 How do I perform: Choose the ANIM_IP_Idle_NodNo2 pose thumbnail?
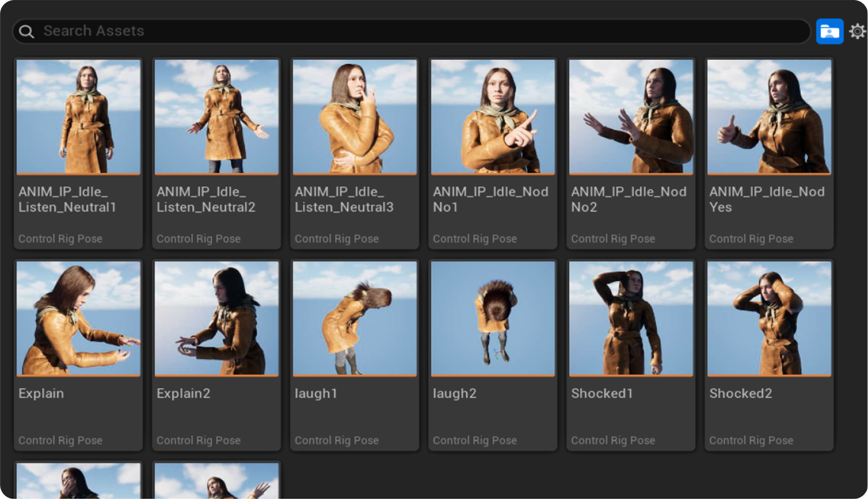pyautogui.click(x=631, y=117)
